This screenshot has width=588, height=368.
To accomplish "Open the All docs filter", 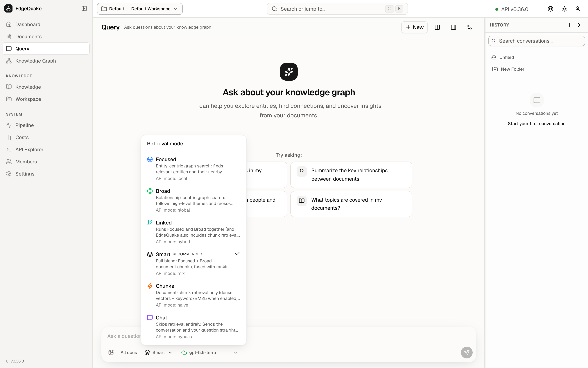I will (x=129, y=352).
